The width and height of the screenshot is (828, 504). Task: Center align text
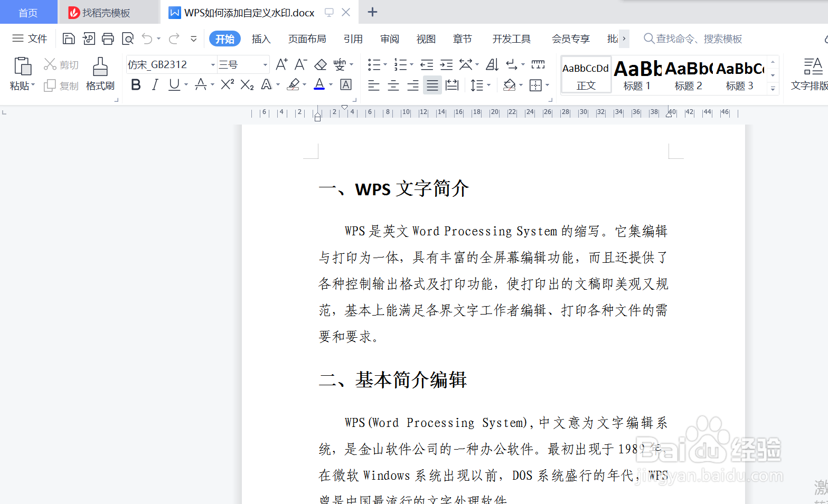(x=393, y=84)
